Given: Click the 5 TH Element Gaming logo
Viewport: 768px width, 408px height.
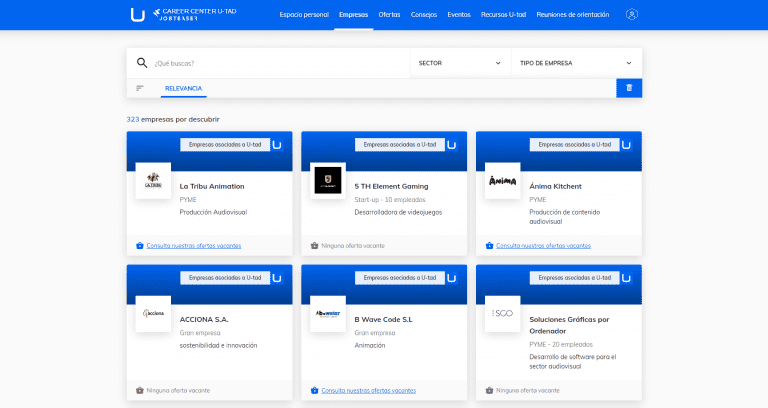Looking at the screenshot, I should tap(328, 181).
